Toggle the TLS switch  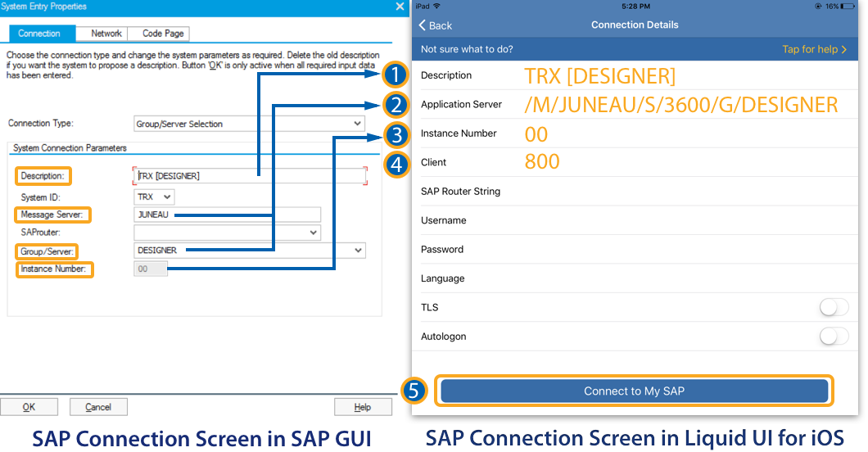pos(834,308)
